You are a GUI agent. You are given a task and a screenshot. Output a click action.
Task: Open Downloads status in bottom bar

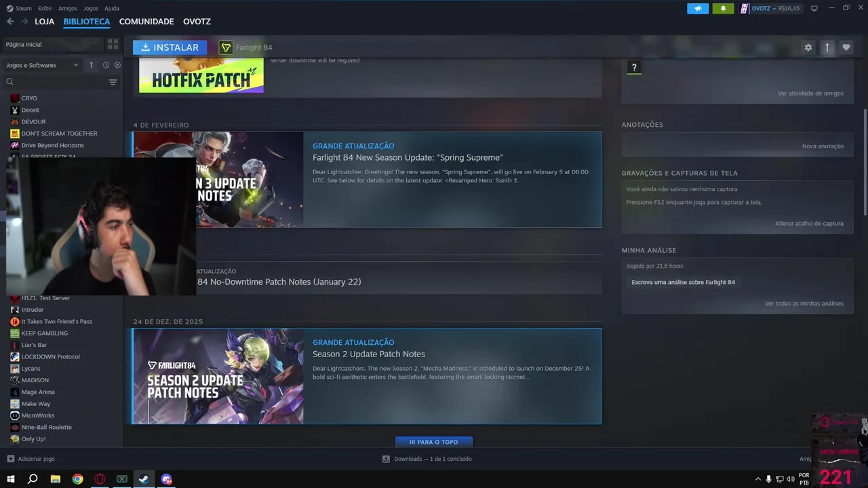click(427, 459)
